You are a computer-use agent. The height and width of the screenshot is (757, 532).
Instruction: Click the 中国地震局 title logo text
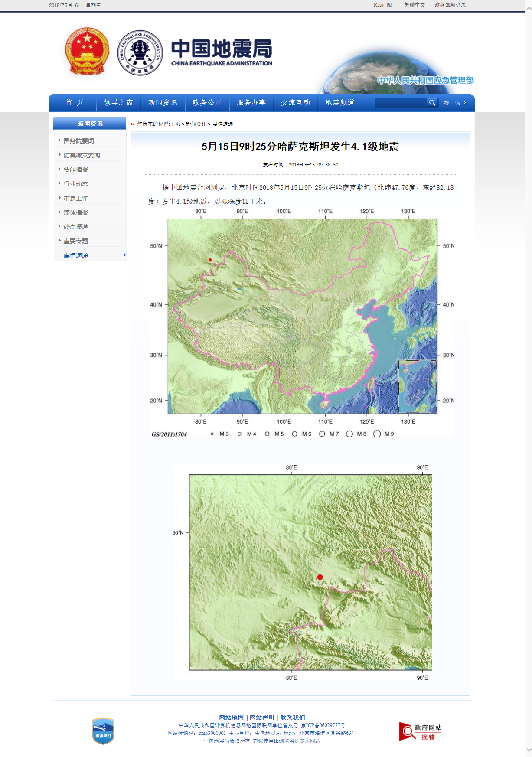[x=222, y=52]
